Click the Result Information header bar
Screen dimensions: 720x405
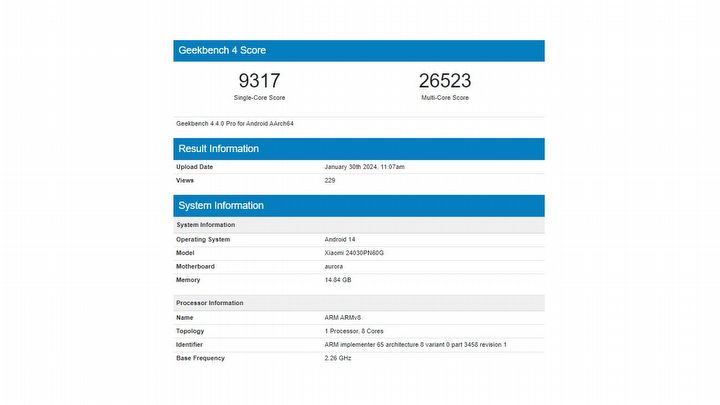(x=358, y=148)
